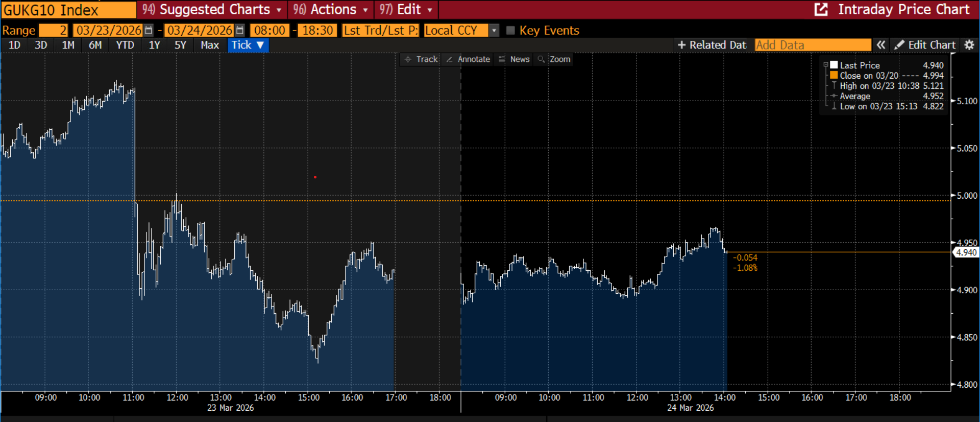The height and width of the screenshot is (422, 980).
Task: Open the end date calendar picker icon
Action: pyautogui.click(x=240, y=30)
